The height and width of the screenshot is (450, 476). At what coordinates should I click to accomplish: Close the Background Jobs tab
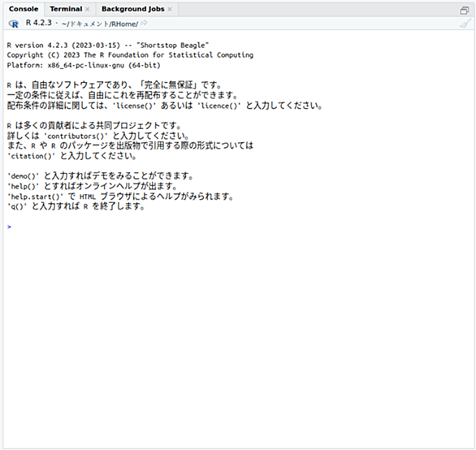(x=170, y=10)
